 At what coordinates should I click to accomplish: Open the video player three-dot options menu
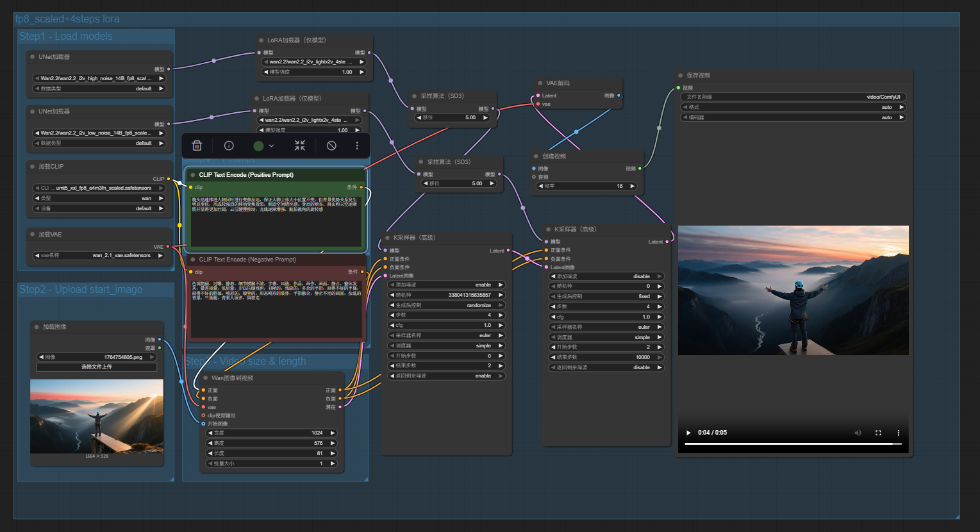click(x=899, y=433)
